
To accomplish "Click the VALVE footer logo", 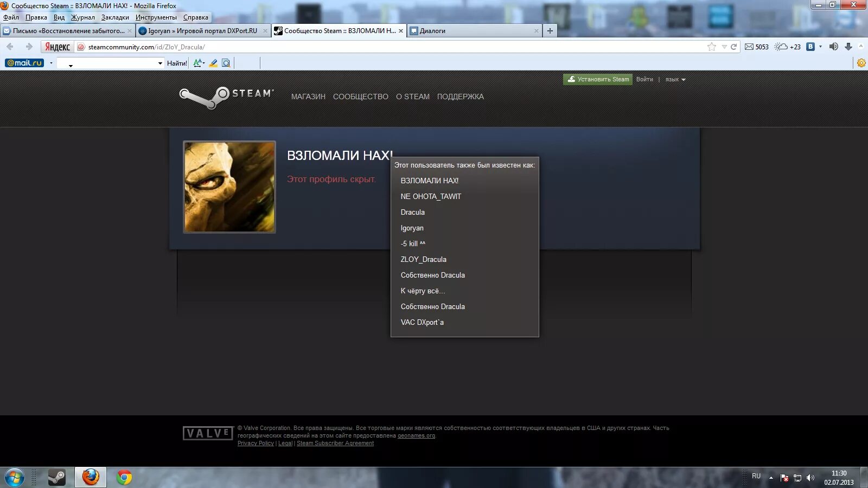I will (x=208, y=433).
